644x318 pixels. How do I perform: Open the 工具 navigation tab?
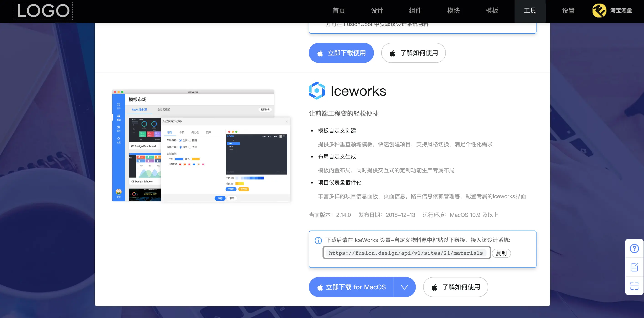(530, 10)
